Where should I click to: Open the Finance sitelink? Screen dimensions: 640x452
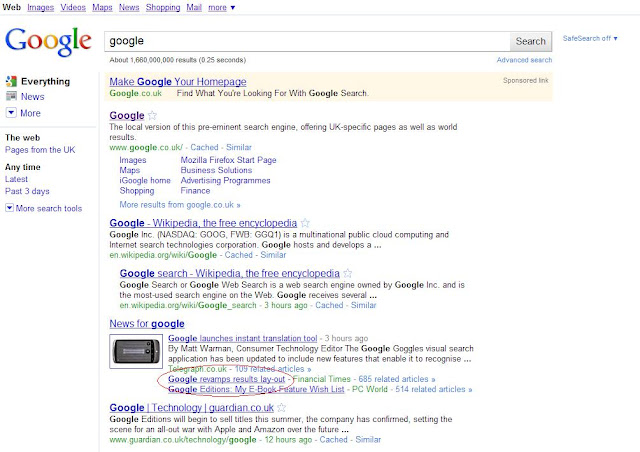point(195,191)
